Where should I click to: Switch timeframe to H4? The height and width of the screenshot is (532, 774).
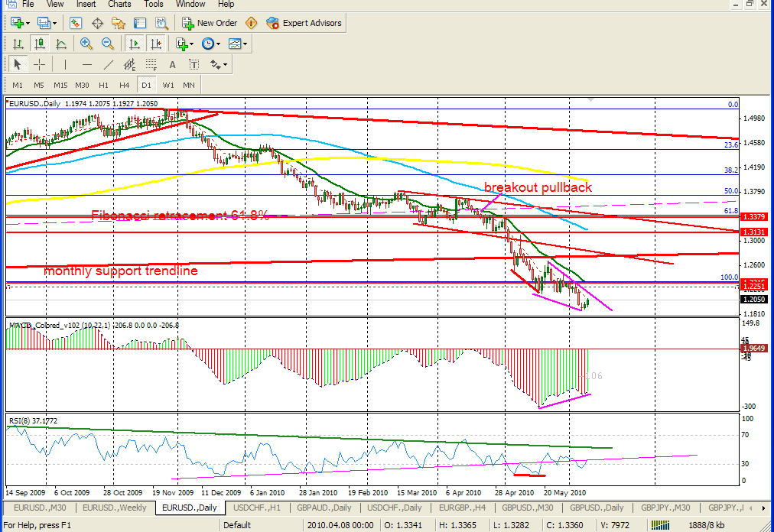point(125,86)
